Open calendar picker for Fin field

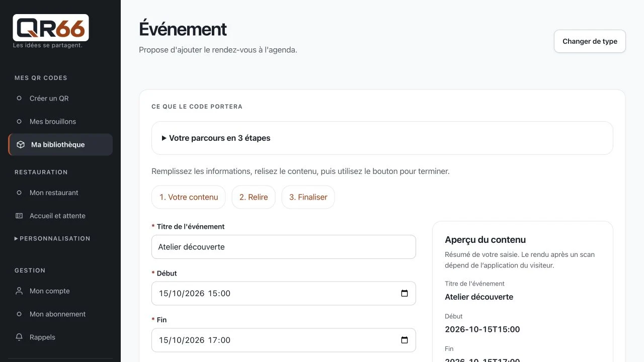[x=405, y=340]
